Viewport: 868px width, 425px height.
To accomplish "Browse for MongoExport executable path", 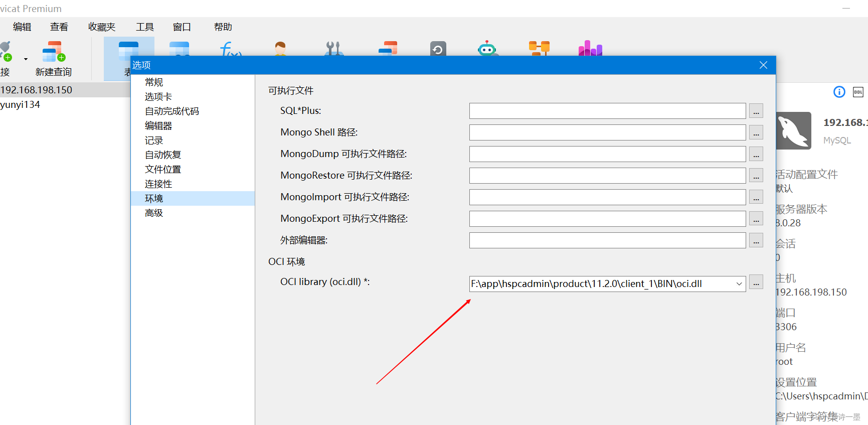I will (x=756, y=219).
